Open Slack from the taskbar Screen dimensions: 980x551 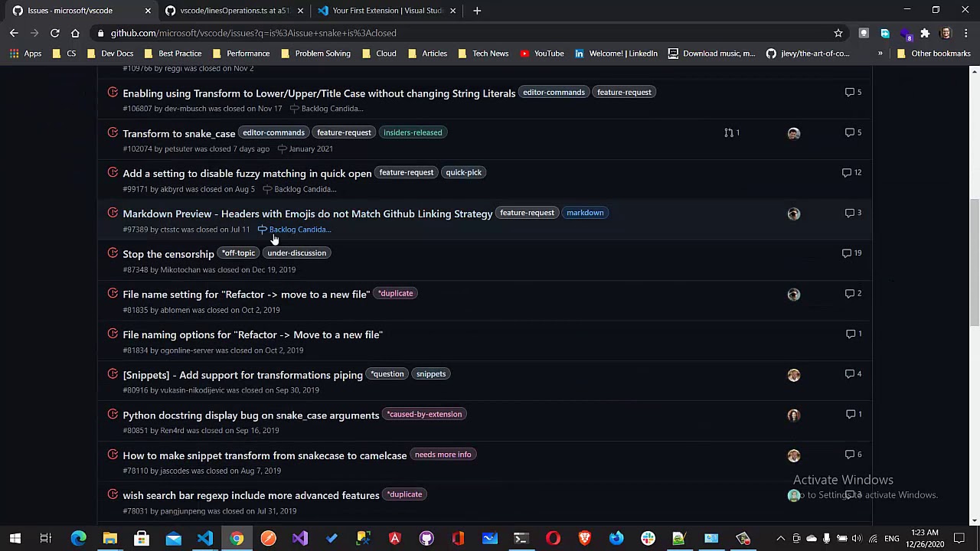click(x=648, y=539)
